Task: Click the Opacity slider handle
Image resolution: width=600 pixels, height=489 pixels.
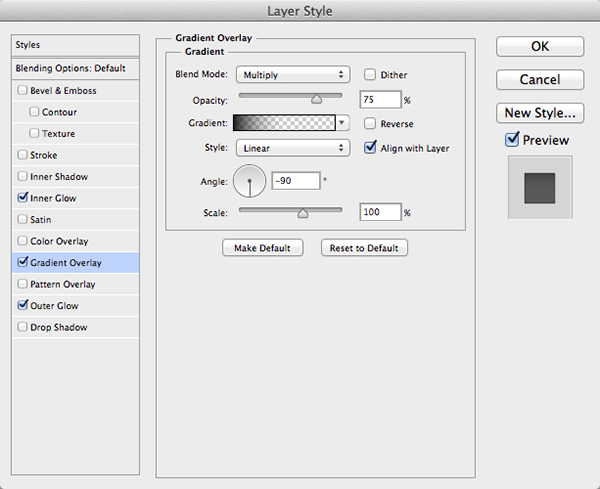Action: click(317, 100)
